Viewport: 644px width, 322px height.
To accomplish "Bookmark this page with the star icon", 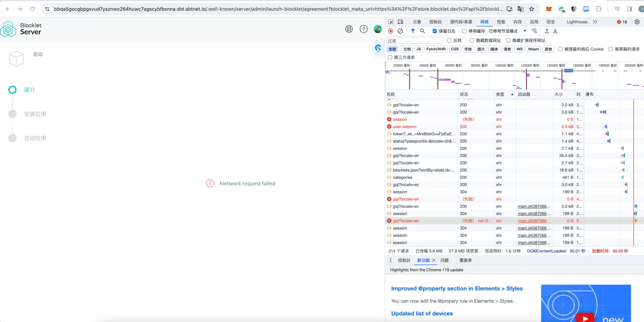I will click(531, 9).
